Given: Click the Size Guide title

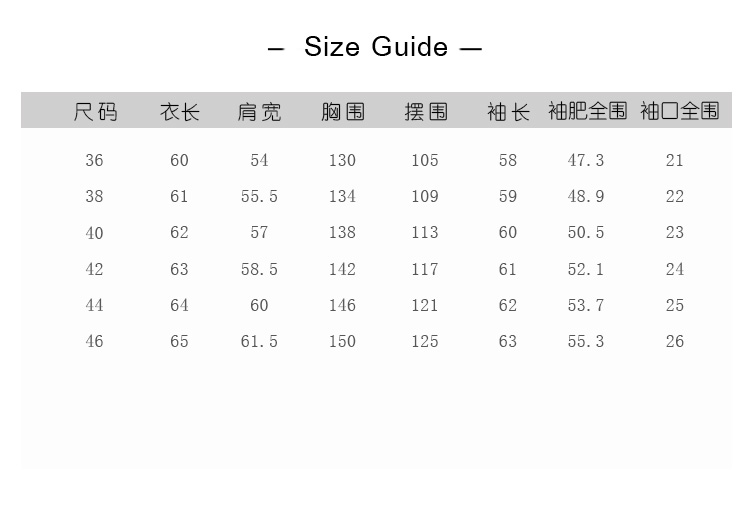Looking at the screenshot, I should [x=375, y=47].
